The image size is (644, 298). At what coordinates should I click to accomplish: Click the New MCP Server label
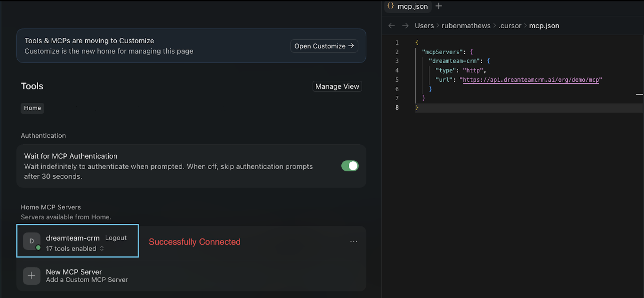click(74, 272)
